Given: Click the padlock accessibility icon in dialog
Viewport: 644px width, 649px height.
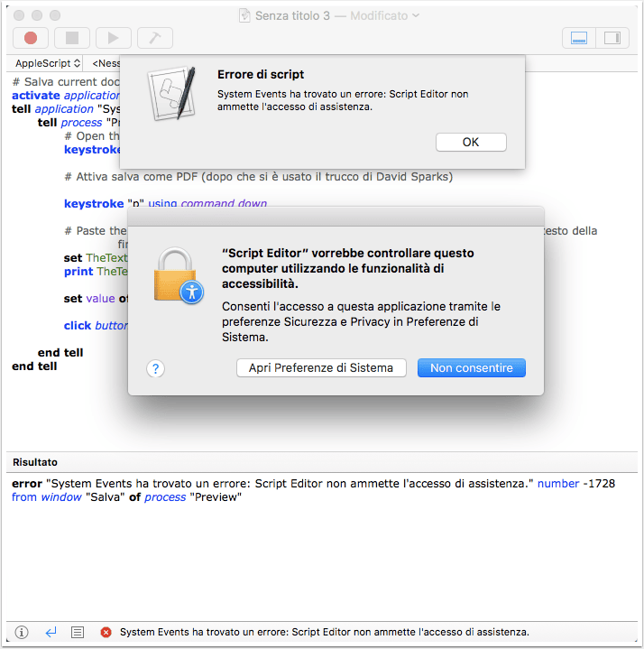Looking at the screenshot, I should click(x=178, y=275).
